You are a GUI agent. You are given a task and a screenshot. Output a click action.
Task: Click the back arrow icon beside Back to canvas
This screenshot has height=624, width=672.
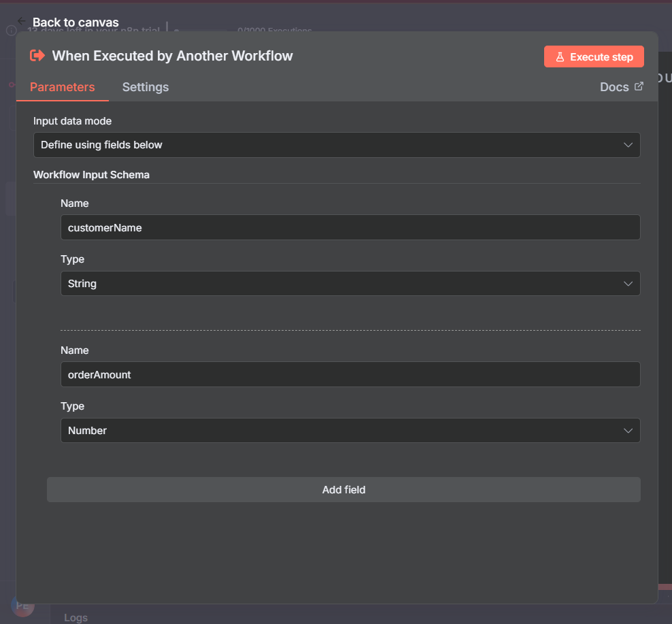tap(22, 21)
